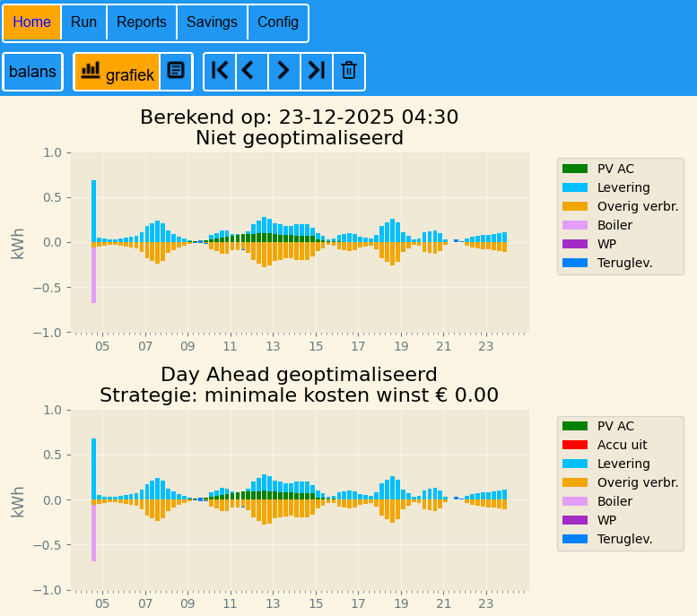
Task: Click 'Teruglev.' label in bottom legend
Action: tap(625, 539)
